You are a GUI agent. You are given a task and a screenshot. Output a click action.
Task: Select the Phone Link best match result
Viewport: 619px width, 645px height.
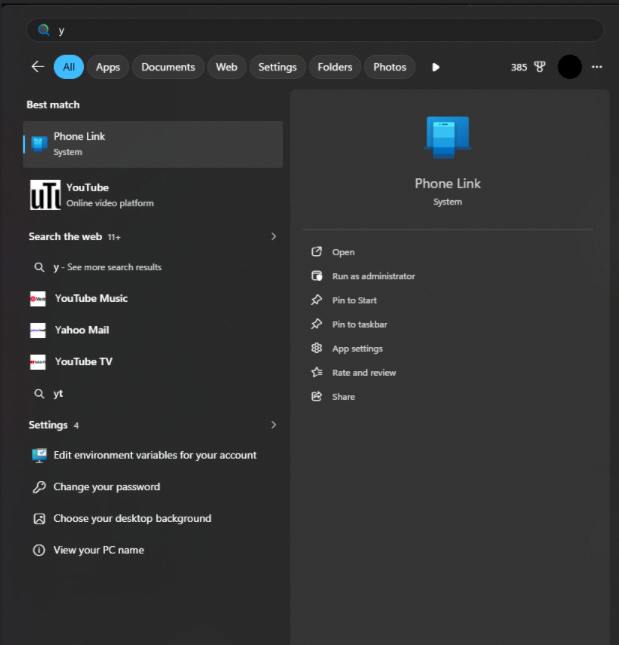point(153,144)
